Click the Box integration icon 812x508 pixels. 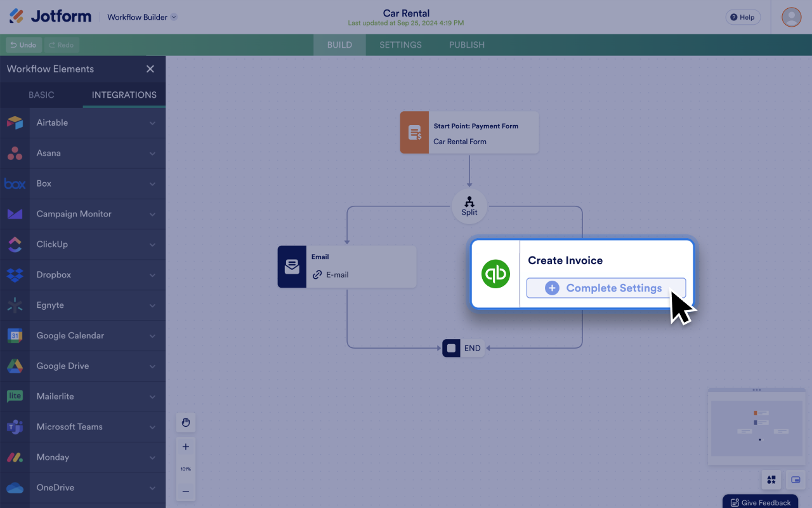(x=15, y=184)
